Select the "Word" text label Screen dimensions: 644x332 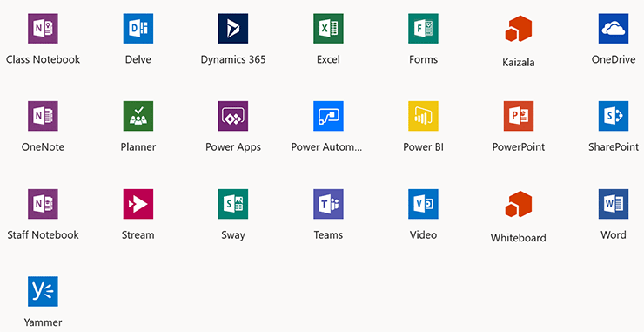[x=614, y=235]
